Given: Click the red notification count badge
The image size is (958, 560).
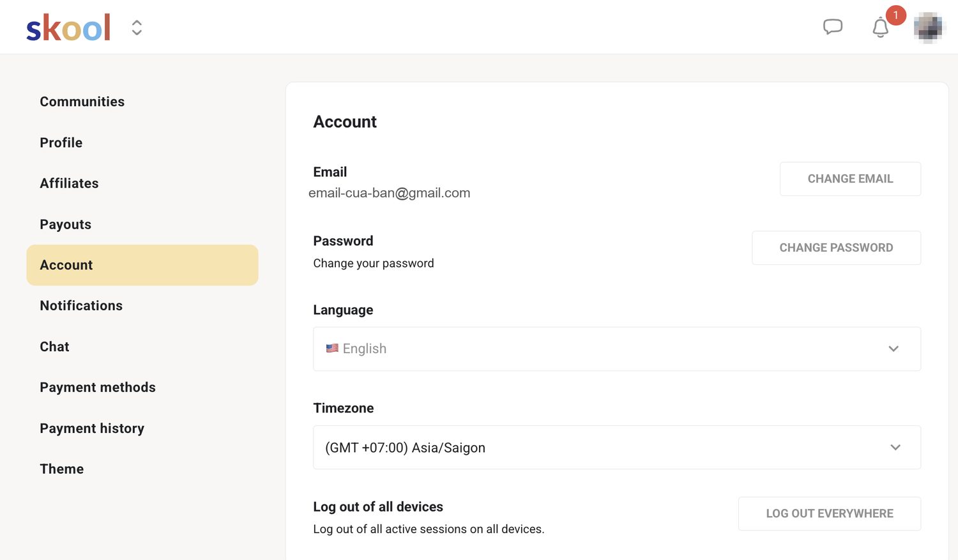Looking at the screenshot, I should (895, 15).
